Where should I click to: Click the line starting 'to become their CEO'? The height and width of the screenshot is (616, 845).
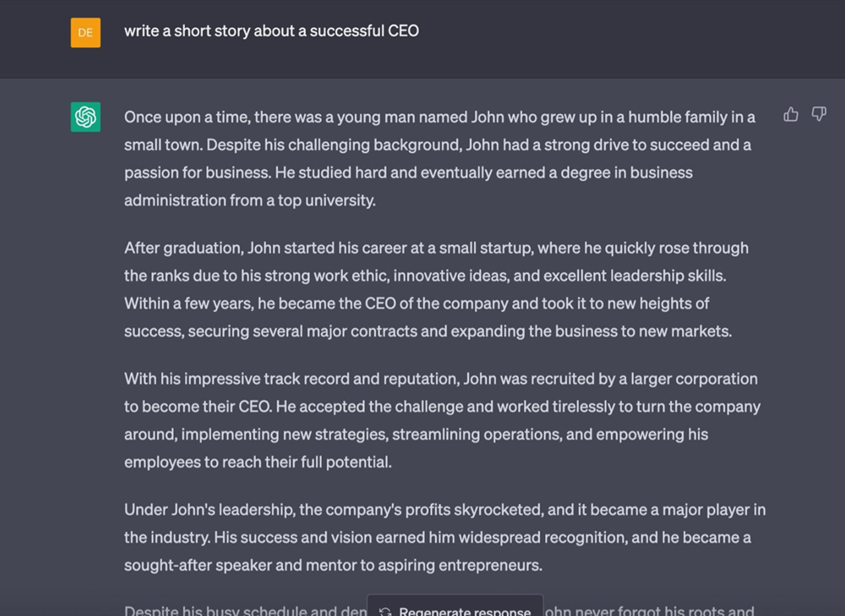(x=442, y=407)
